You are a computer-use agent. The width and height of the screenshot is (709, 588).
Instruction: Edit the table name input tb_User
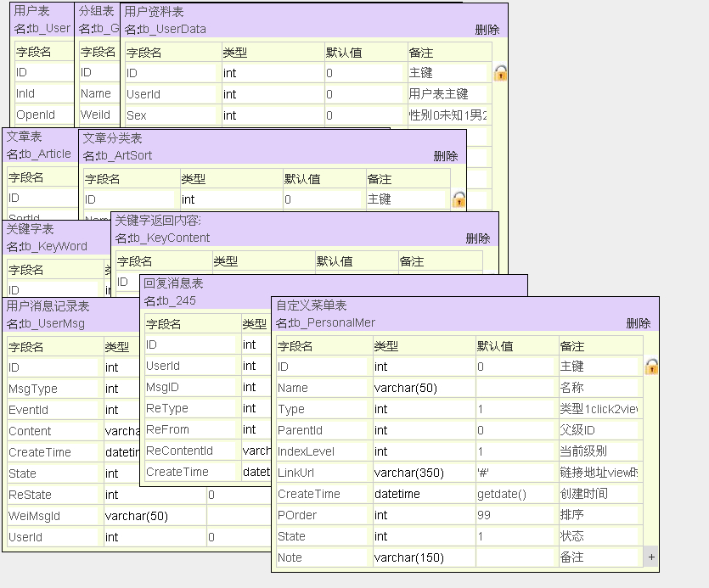point(42,25)
